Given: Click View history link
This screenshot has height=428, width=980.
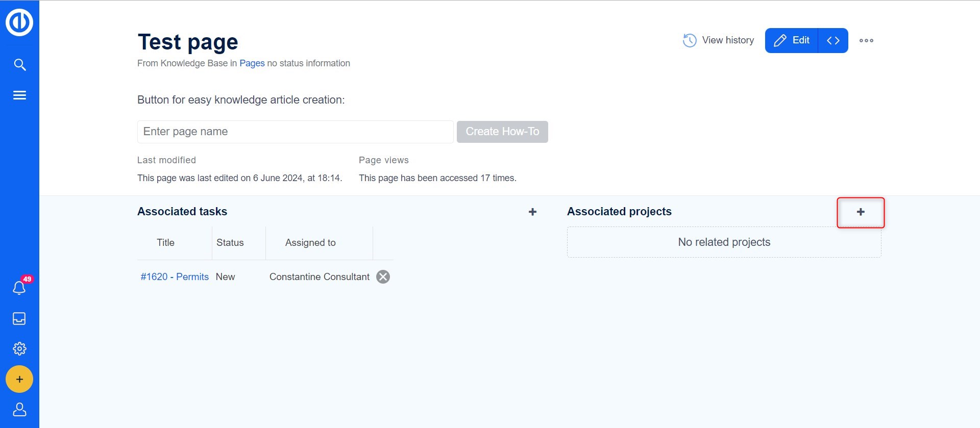Looking at the screenshot, I should 719,40.
